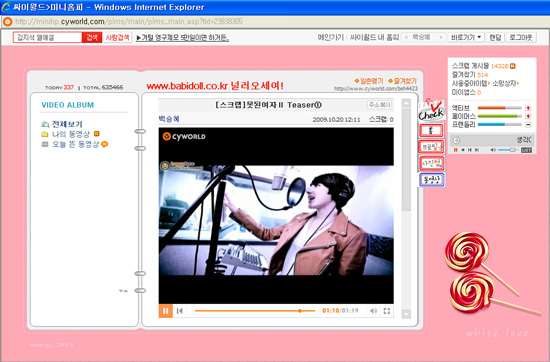Click the speech badge beside 오늘 뜬 동영상

tap(105, 144)
